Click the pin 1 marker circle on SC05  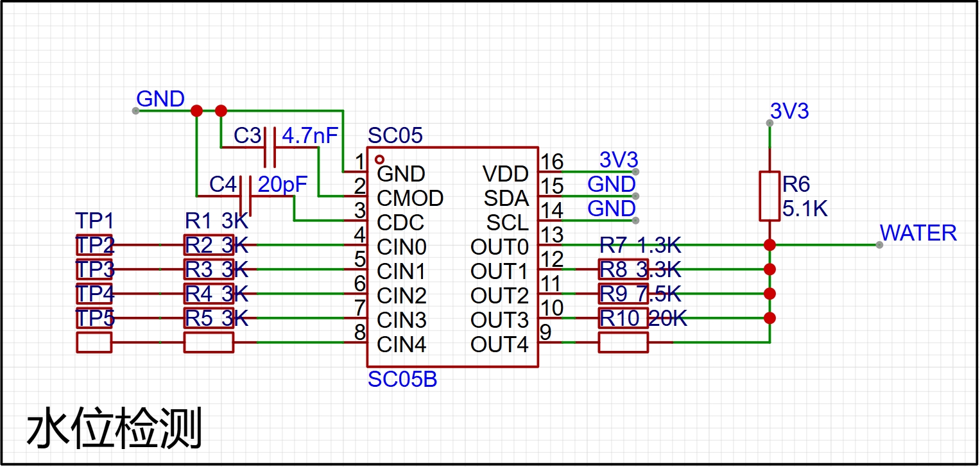click(379, 159)
